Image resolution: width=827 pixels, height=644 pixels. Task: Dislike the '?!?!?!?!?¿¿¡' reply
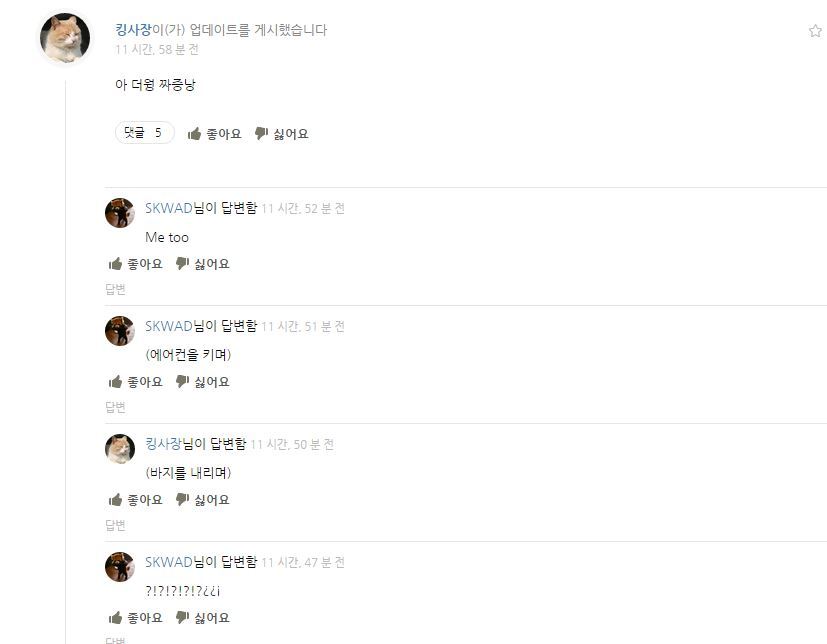(x=203, y=618)
